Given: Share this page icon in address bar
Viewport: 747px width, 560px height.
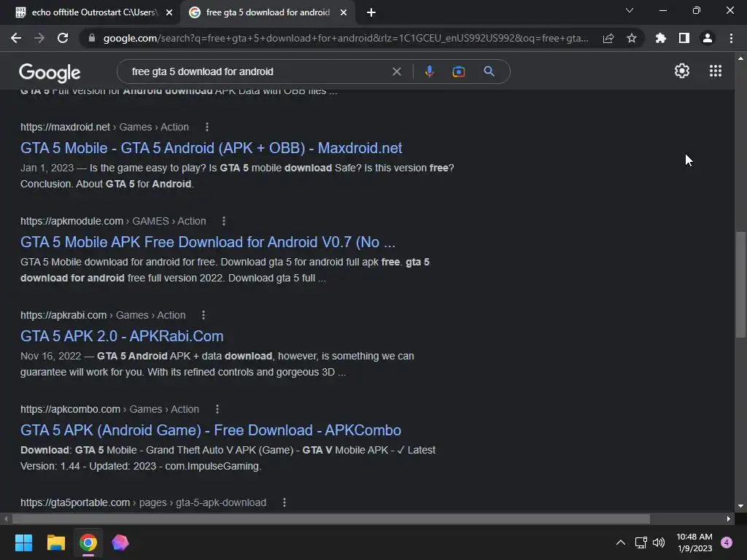Looking at the screenshot, I should (x=608, y=38).
